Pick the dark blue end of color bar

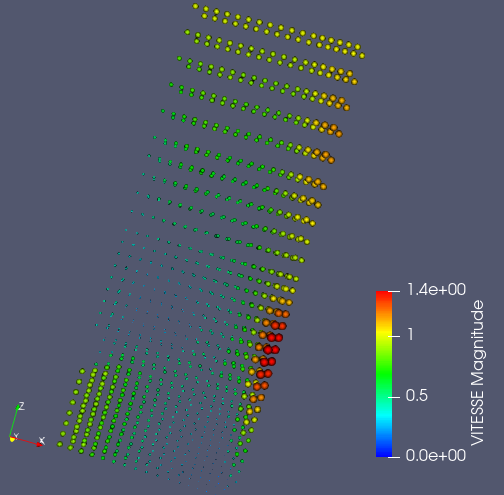[x=384, y=452]
